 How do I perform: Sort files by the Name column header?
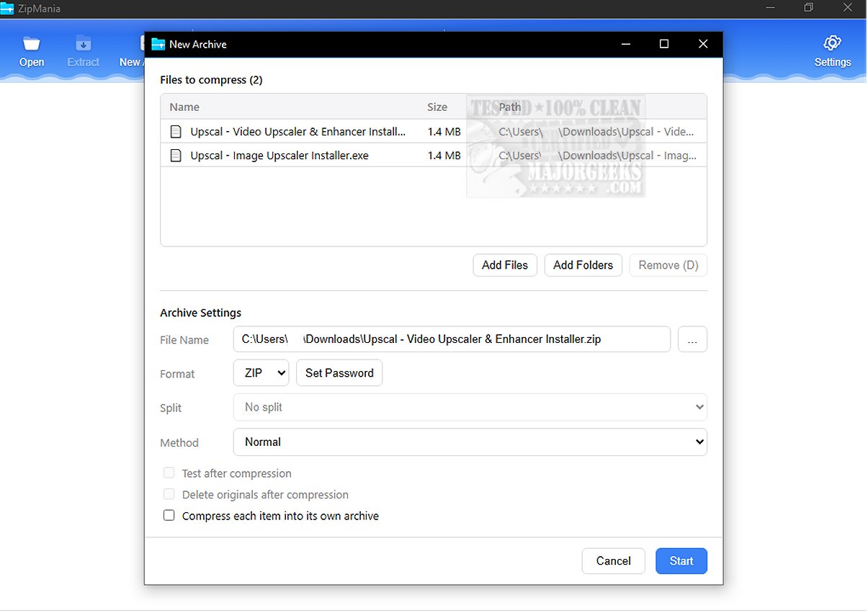184,107
